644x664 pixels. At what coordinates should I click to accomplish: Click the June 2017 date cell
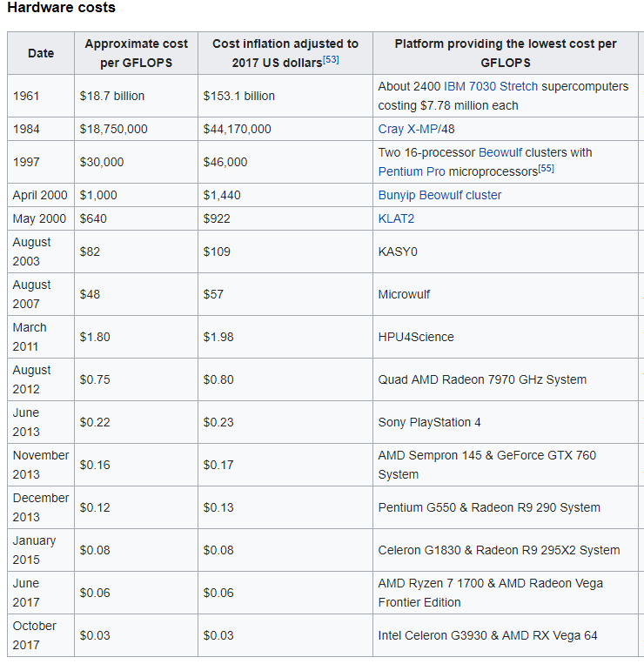click(x=41, y=593)
